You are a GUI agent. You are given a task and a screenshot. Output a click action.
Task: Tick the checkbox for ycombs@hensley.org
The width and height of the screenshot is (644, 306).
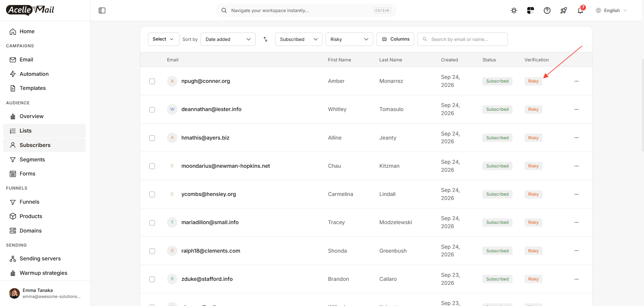[x=152, y=194]
